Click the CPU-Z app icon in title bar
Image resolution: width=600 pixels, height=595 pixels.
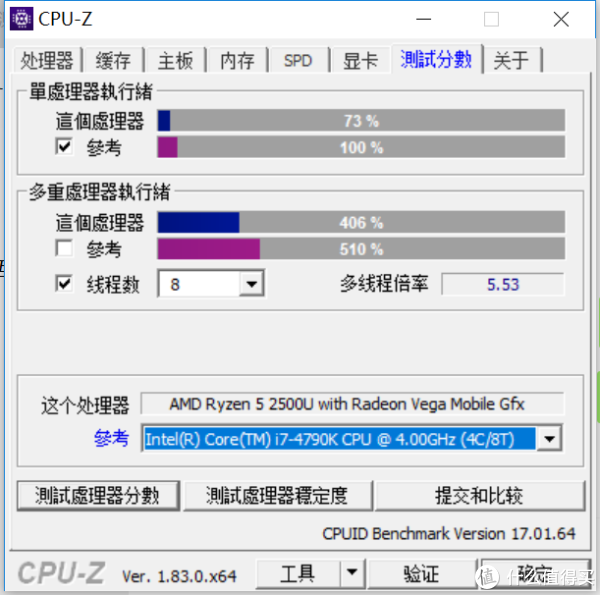pyautogui.click(x=21, y=18)
